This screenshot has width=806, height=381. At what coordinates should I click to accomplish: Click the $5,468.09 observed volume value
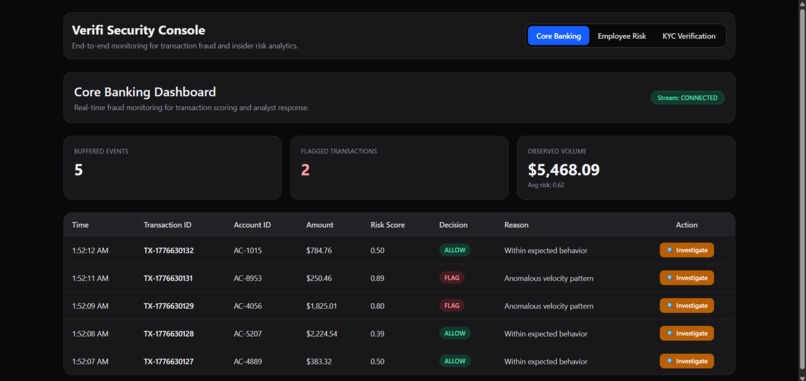[x=563, y=170]
